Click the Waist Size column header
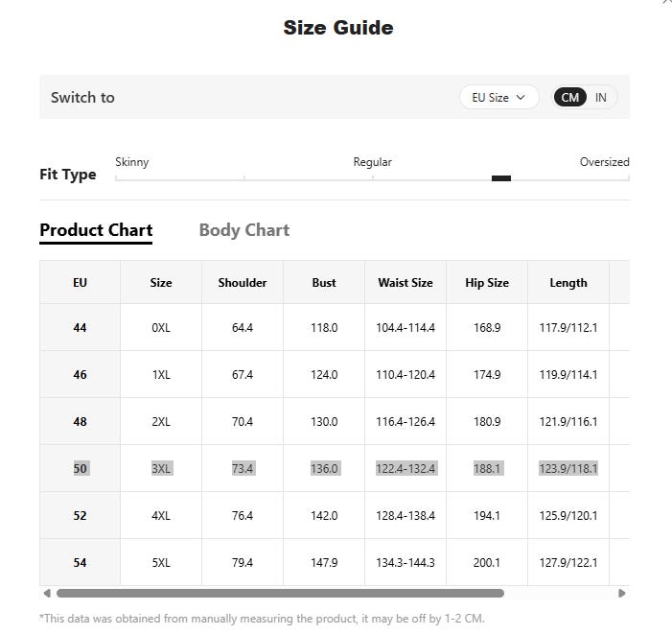 point(406,283)
